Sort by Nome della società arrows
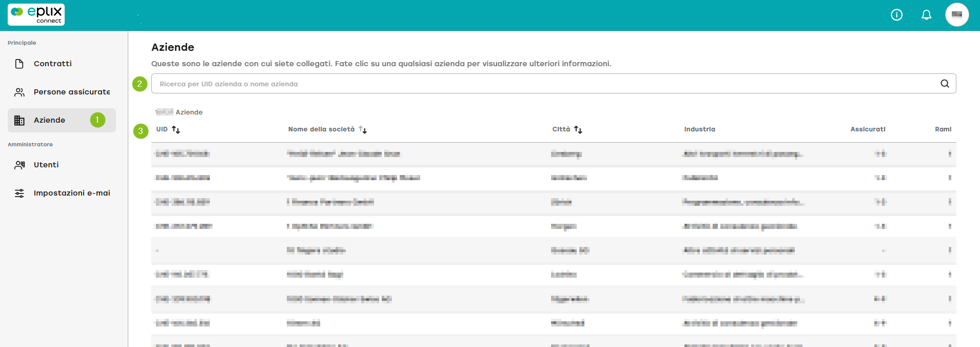980x347 pixels. pos(363,129)
